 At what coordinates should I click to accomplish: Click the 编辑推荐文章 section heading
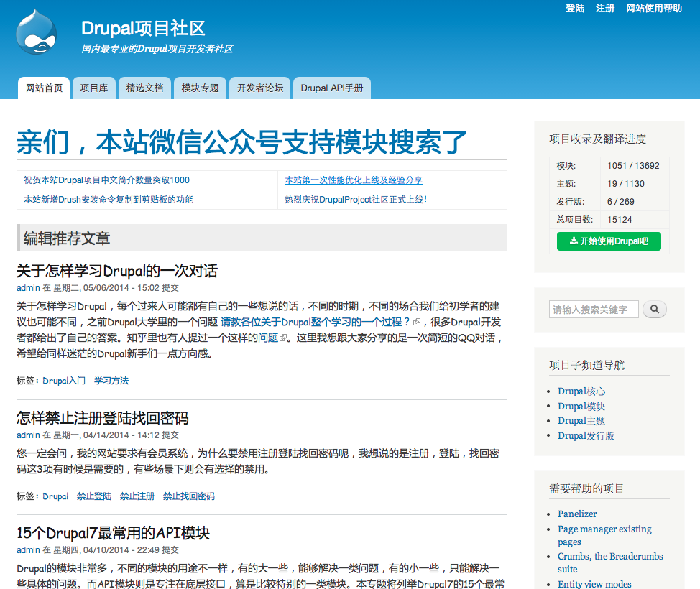[67, 238]
